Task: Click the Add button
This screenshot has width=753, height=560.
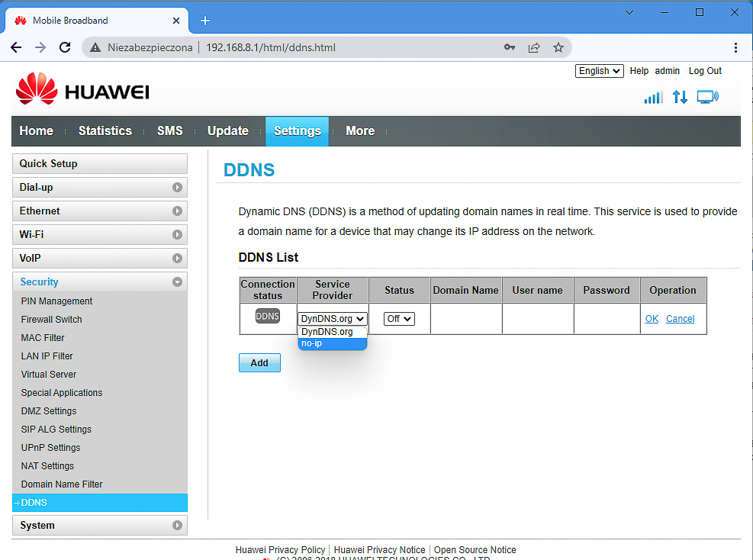Action: click(259, 362)
